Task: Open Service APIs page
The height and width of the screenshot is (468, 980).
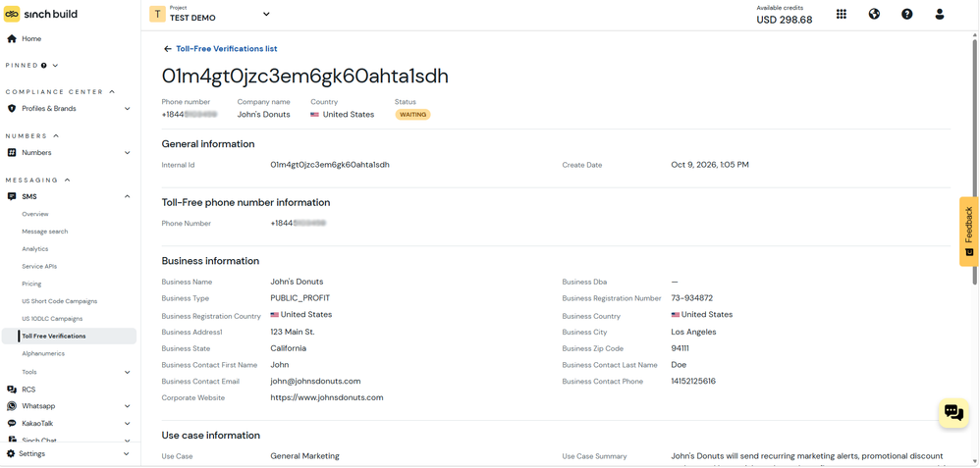Action: [x=39, y=266]
